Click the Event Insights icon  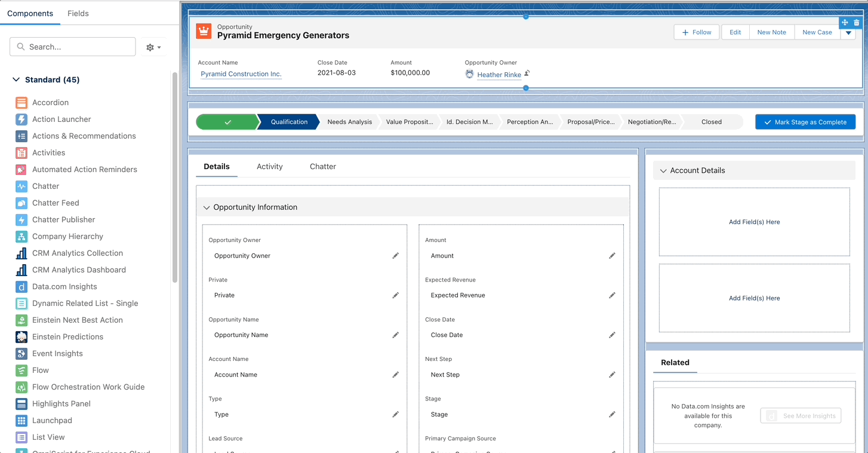(x=21, y=354)
